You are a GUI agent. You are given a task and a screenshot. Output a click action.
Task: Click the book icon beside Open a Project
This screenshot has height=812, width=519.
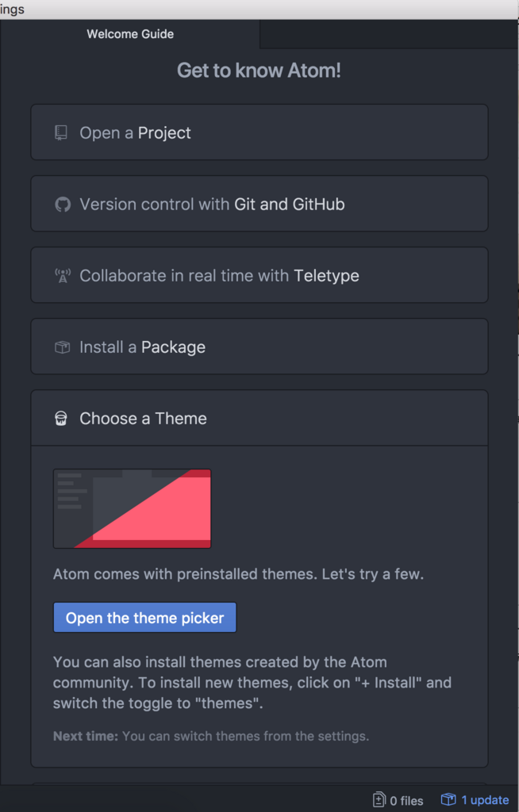click(x=61, y=132)
